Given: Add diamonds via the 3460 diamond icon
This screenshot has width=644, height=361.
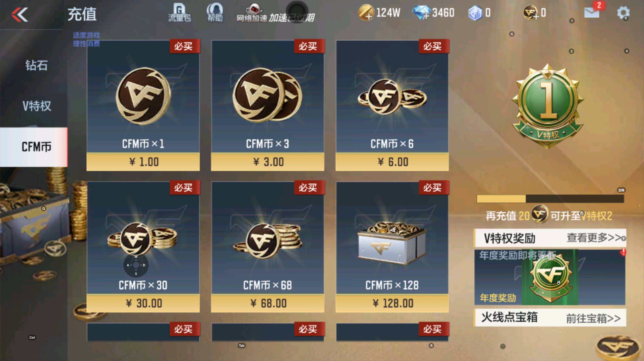Looking at the screenshot, I should [x=421, y=12].
